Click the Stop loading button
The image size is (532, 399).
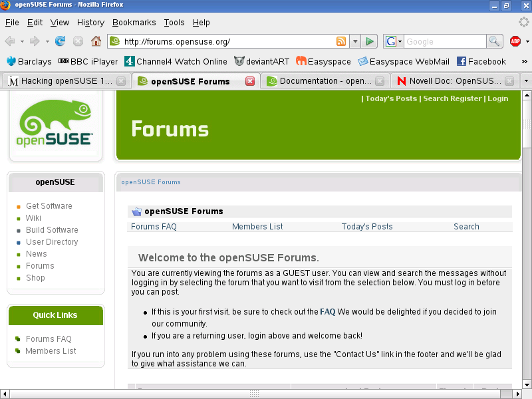78,41
